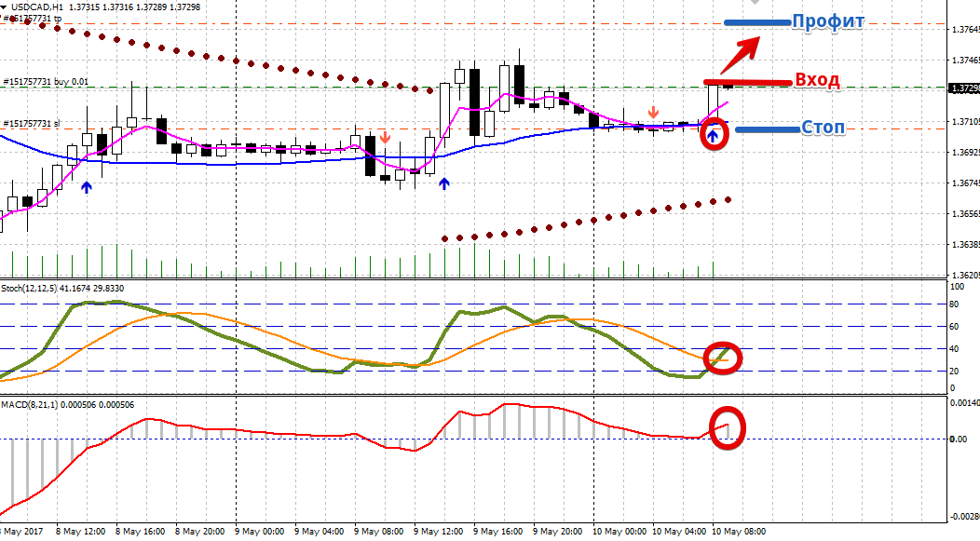Click the red circle on MACD line
Image resolution: width=980 pixels, height=541 pixels.
[x=728, y=426]
